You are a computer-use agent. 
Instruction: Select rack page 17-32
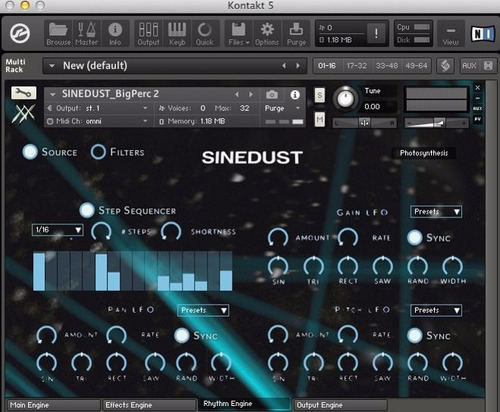coord(357,66)
